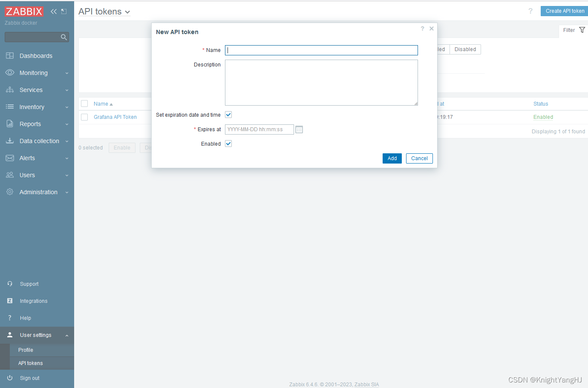Click the page help icon near Create API token
The height and width of the screenshot is (388, 588).
(x=530, y=11)
